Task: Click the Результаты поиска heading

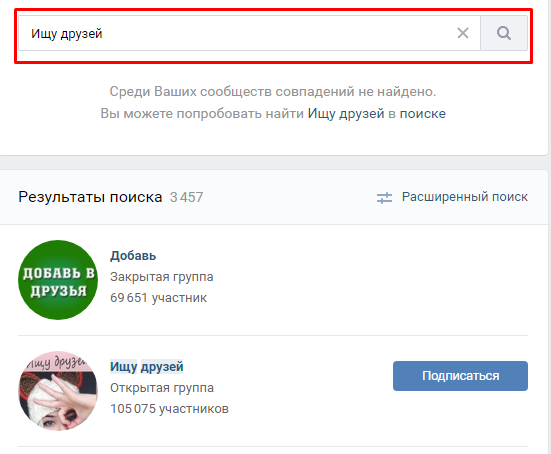Action: coord(90,197)
